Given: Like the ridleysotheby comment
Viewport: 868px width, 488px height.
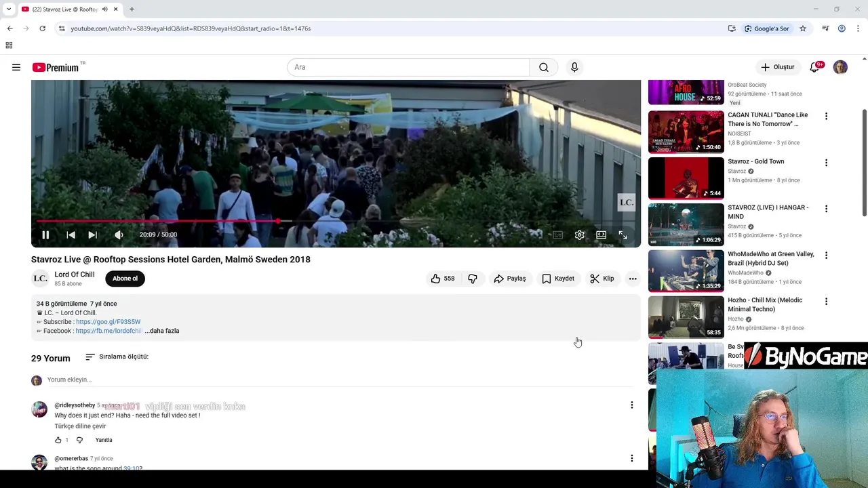Looking at the screenshot, I should [x=58, y=440].
